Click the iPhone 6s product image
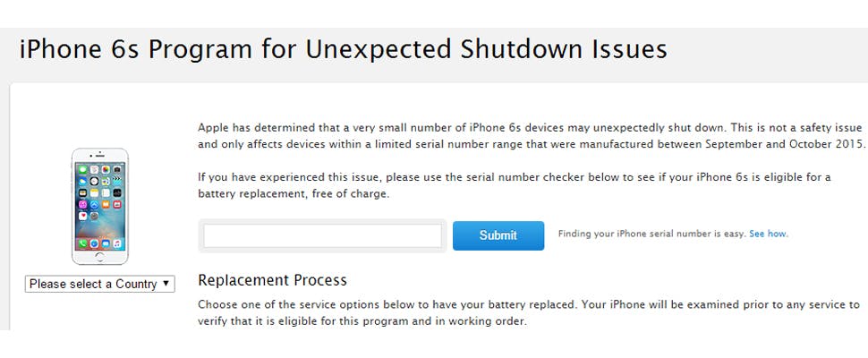The height and width of the screenshot is (358, 868). tap(99, 207)
